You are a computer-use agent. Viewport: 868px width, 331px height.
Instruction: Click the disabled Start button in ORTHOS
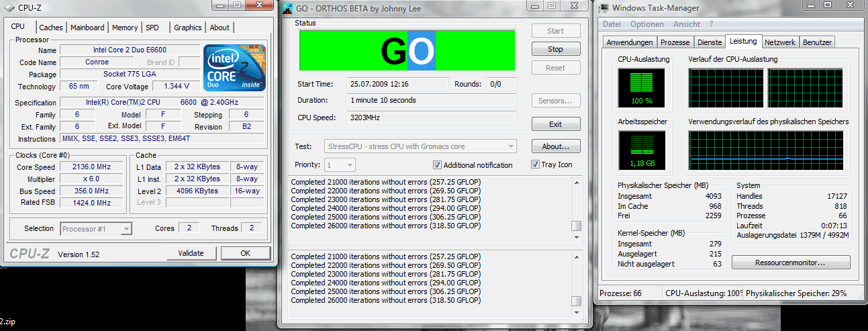(x=556, y=31)
